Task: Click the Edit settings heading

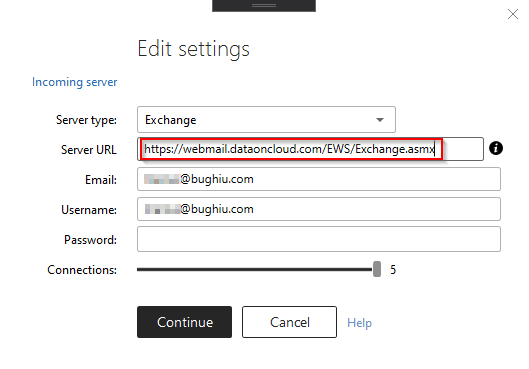Action: point(193,49)
